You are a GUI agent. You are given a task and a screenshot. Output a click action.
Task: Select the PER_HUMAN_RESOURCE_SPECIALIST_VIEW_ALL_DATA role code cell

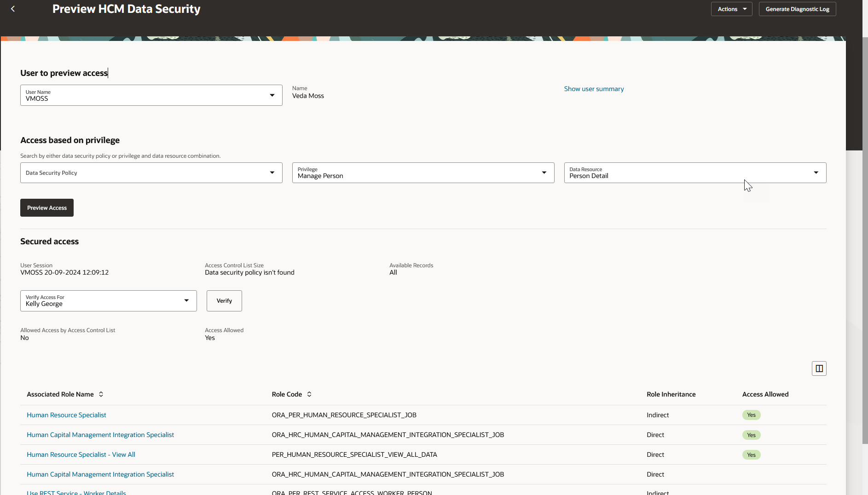(x=354, y=455)
